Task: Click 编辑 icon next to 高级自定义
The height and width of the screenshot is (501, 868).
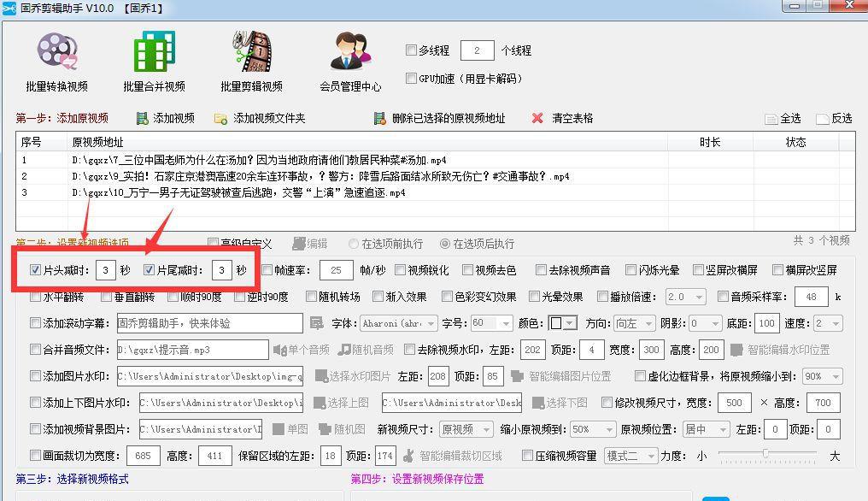Action: coord(299,244)
